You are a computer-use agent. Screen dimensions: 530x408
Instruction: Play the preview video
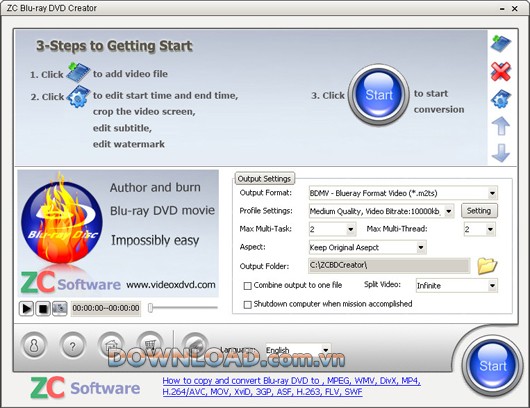26,308
